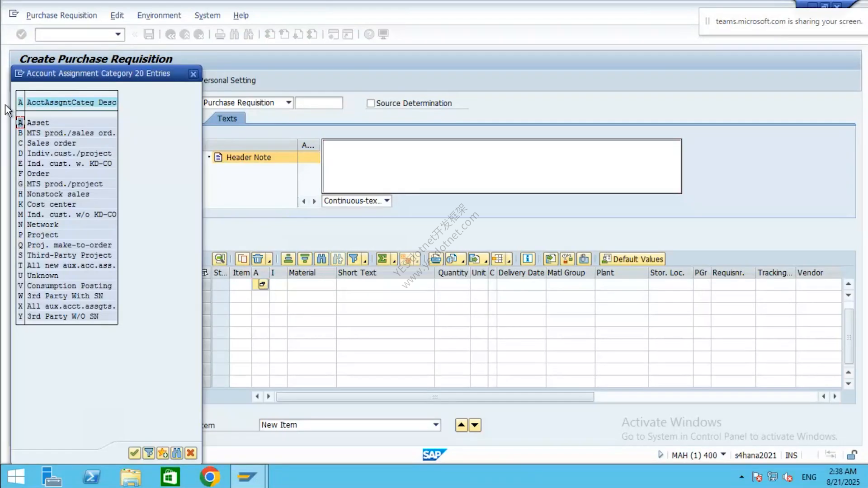
Task: Select the 'Sales order' category entry
Action: (67, 143)
